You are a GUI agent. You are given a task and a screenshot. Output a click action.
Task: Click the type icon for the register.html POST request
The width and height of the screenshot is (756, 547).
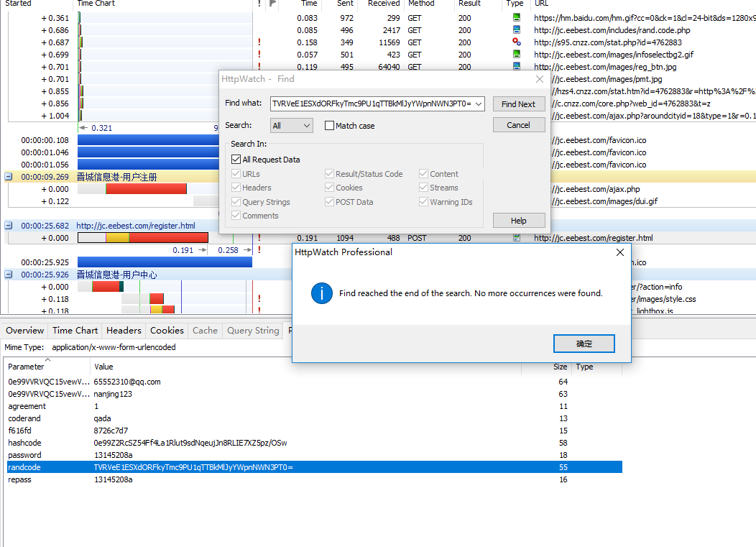point(516,238)
